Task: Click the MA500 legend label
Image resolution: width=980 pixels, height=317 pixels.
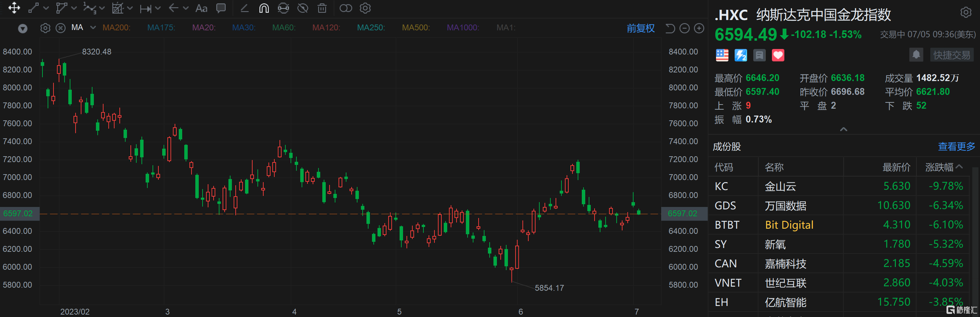Action: [x=416, y=27]
